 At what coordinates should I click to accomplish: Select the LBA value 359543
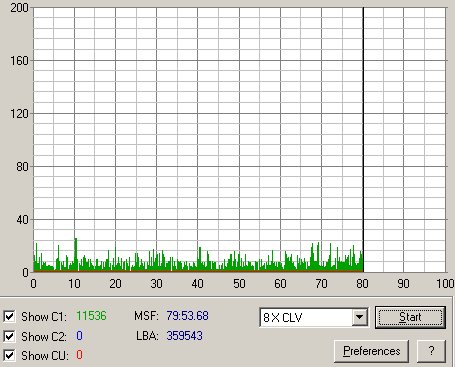[x=185, y=336]
